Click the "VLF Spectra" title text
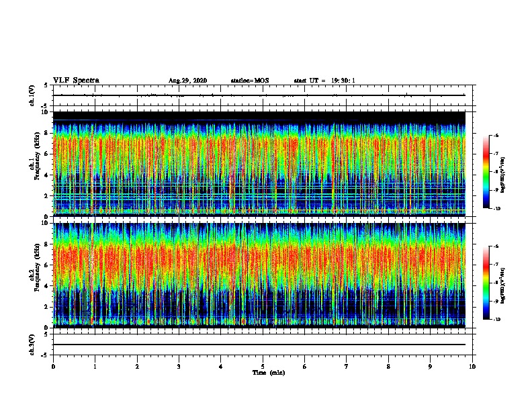This screenshot has width=532, height=411. pyautogui.click(x=76, y=81)
